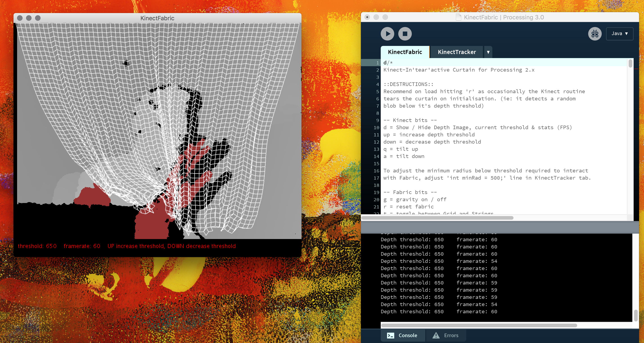Click 'threshold: 650' text in sketch window
644x343 pixels.
point(37,246)
